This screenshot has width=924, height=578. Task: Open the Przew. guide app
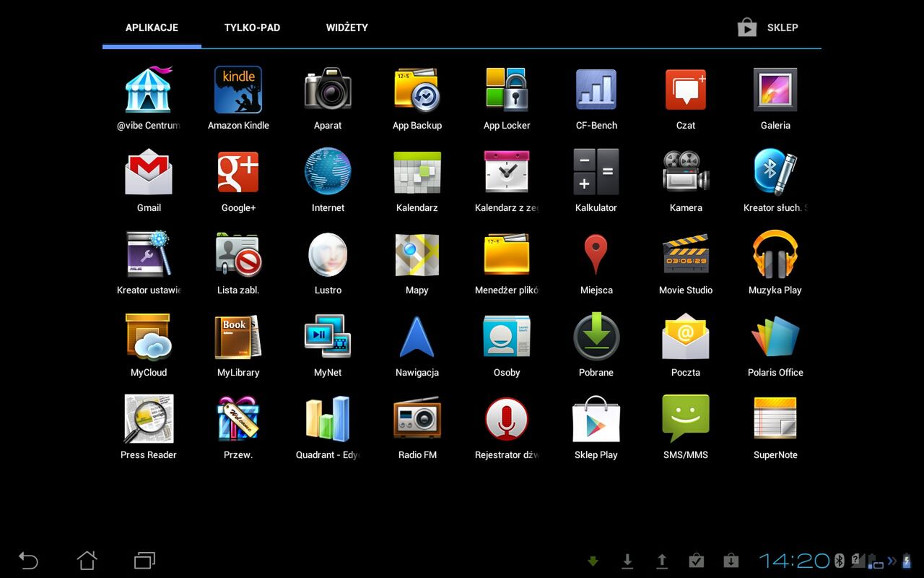pos(238,419)
